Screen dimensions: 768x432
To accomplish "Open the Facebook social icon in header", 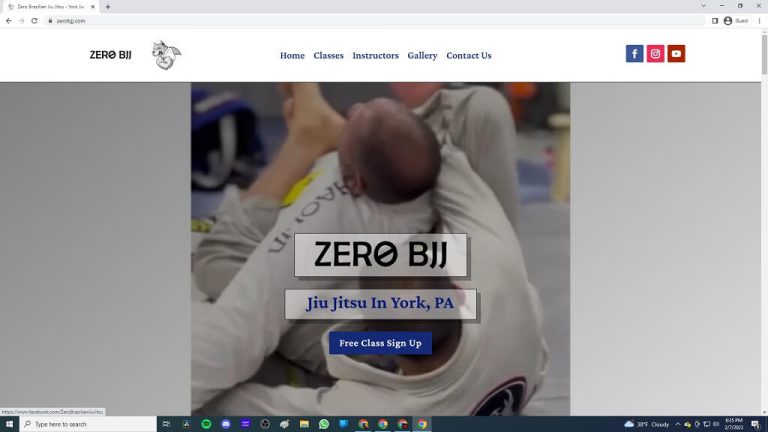I will pyautogui.click(x=634, y=53).
